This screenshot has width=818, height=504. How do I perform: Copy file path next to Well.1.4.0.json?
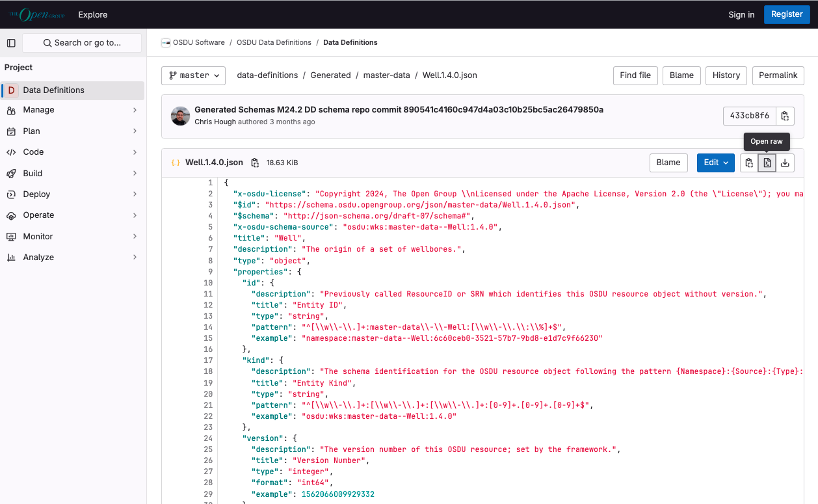(x=255, y=163)
